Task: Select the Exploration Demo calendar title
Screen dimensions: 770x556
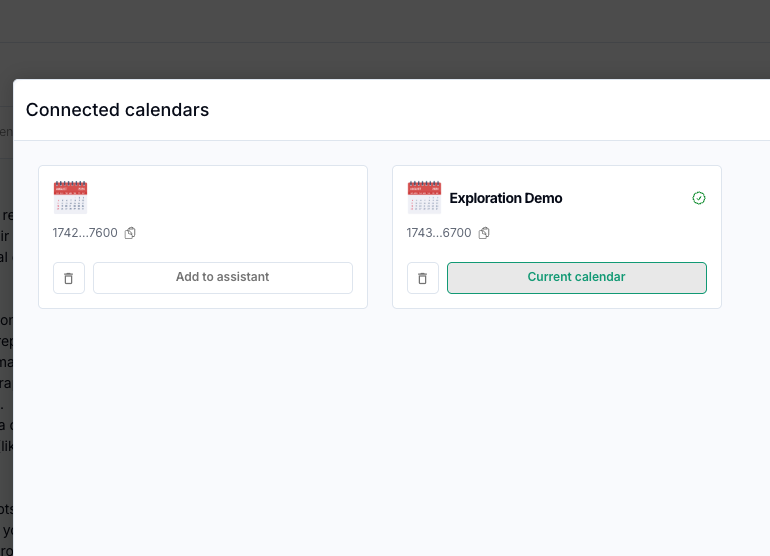Action: [506, 198]
